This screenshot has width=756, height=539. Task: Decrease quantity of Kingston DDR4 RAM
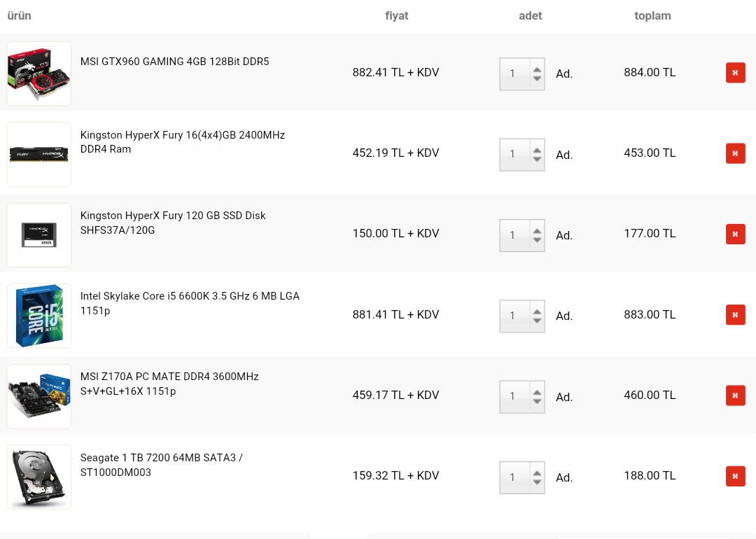[x=537, y=159]
